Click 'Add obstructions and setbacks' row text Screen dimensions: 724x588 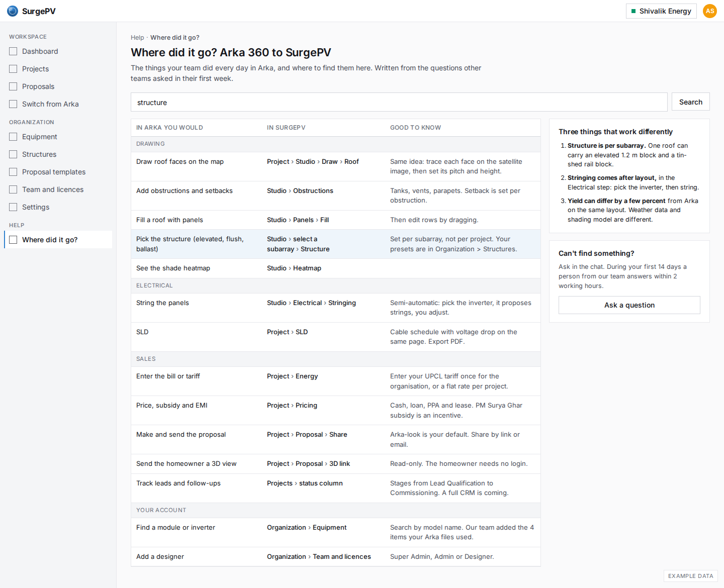(185, 191)
